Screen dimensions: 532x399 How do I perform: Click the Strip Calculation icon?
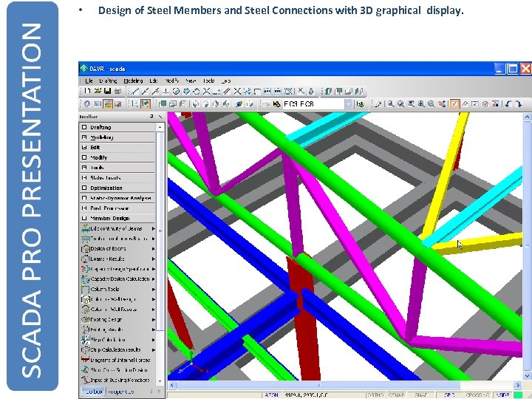pyautogui.click(x=85, y=340)
